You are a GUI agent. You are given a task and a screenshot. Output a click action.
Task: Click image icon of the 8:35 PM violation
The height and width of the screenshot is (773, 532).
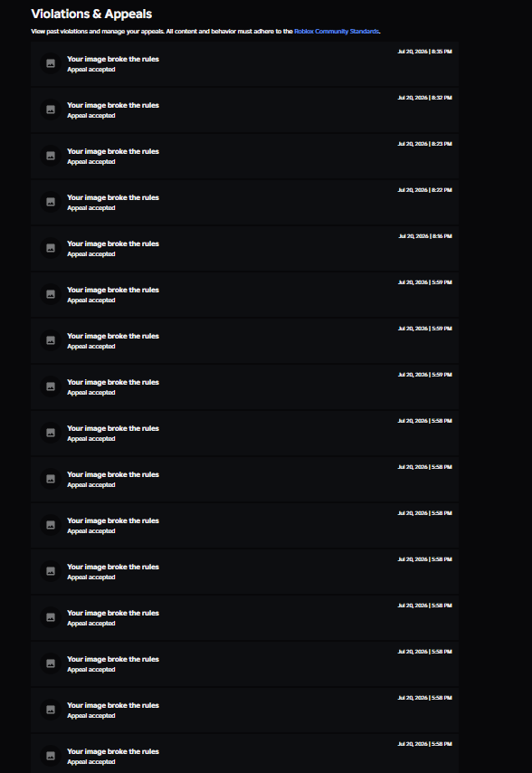click(x=51, y=63)
